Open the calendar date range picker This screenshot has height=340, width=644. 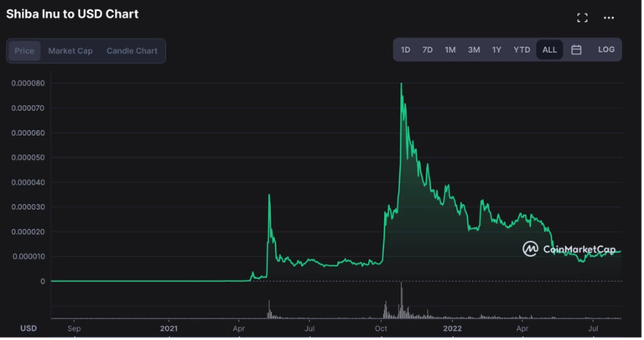tap(576, 50)
